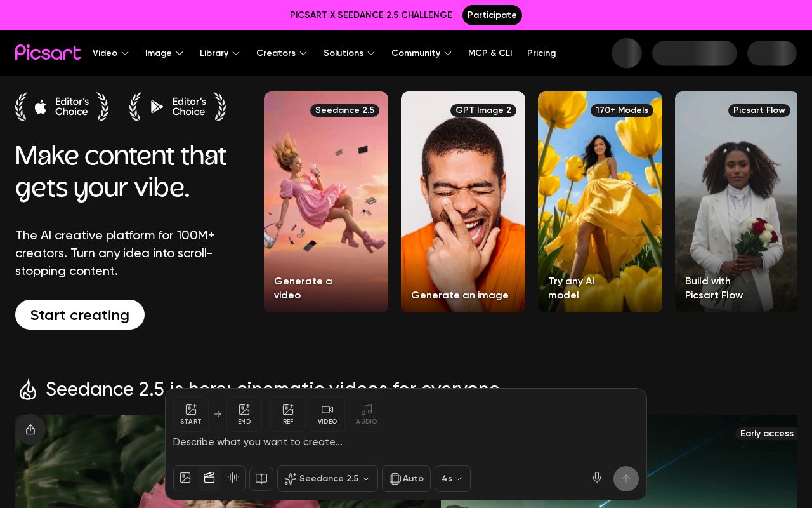The height and width of the screenshot is (508, 812).
Task: Open the MCP & CLI page
Action: (x=490, y=53)
